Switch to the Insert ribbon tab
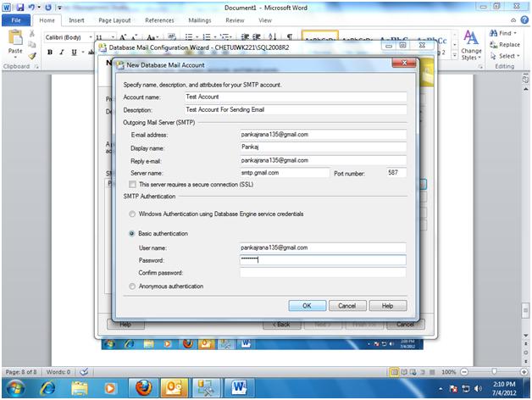The height and width of the screenshot is (400, 532). tap(76, 20)
